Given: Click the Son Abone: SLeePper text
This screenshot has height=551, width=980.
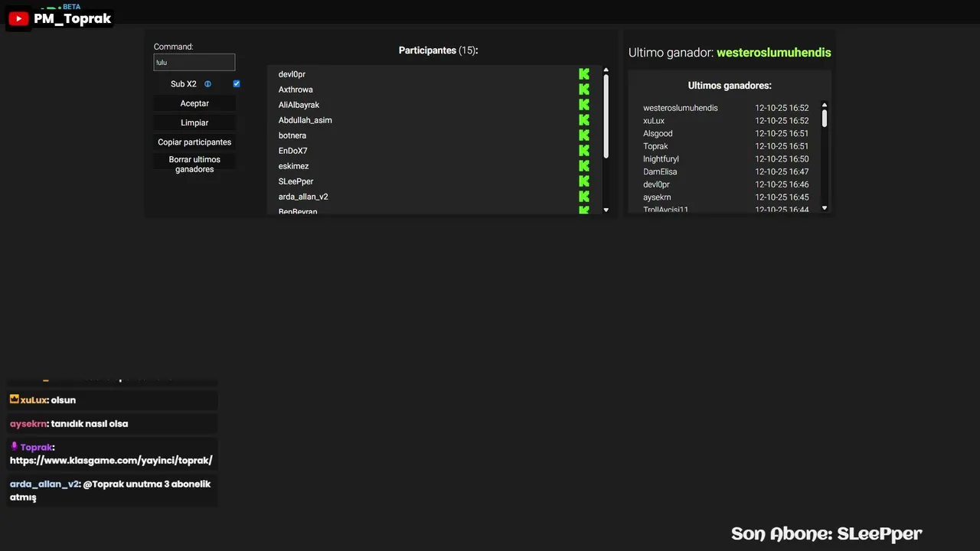Looking at the screenshot, I should point(826,533).
